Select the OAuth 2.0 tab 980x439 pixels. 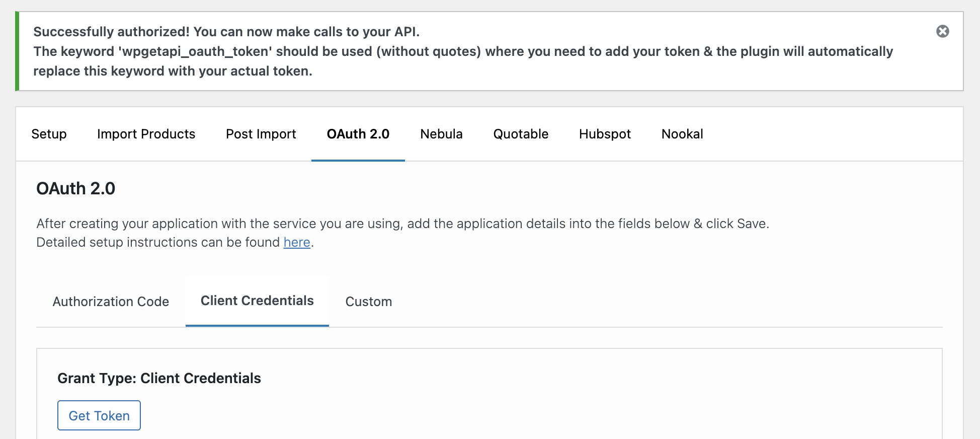point(358,134)
